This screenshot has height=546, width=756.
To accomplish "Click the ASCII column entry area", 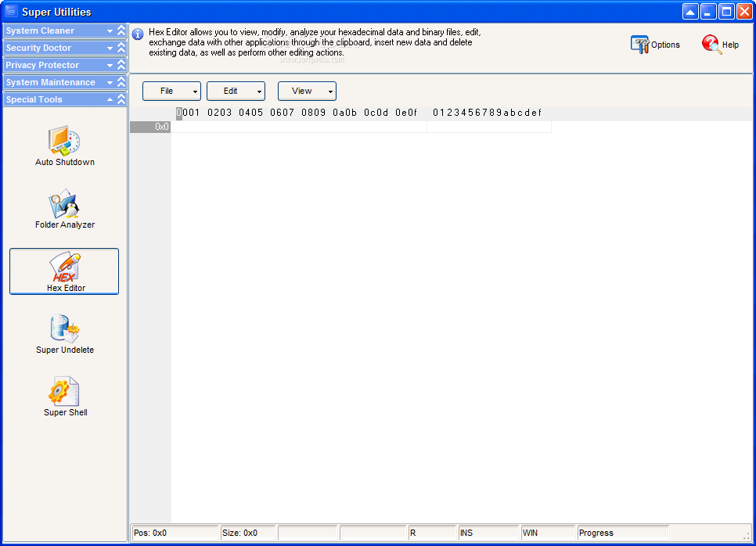I will click(x=489, y=127).
